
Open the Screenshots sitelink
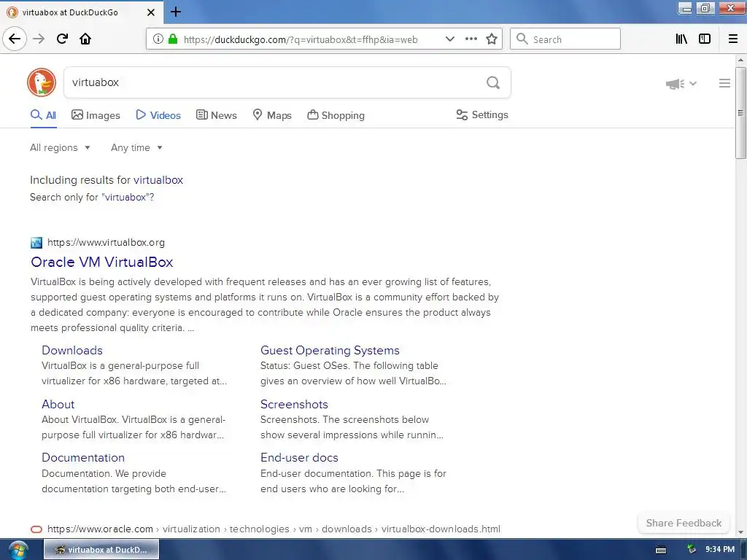[x=294, y=404]
